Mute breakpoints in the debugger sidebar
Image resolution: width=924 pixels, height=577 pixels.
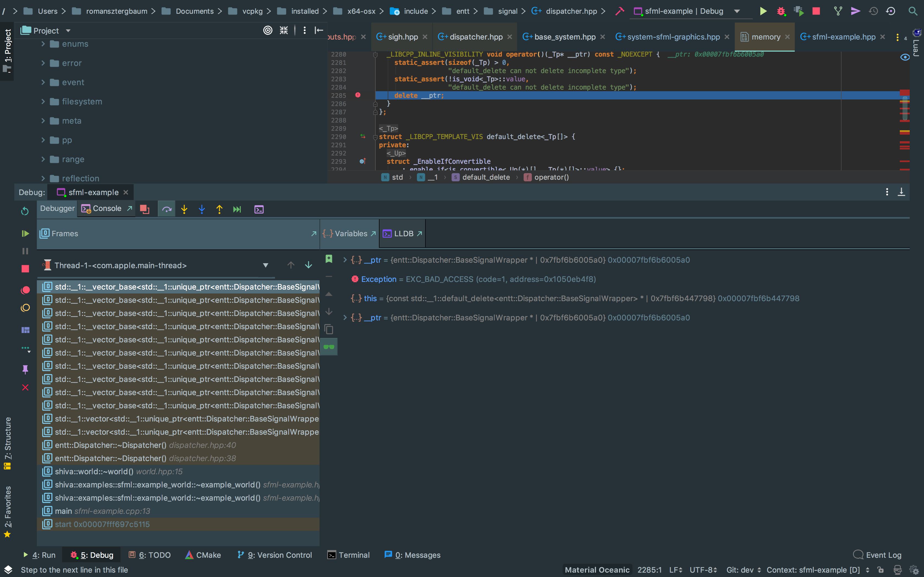(25, 307)
